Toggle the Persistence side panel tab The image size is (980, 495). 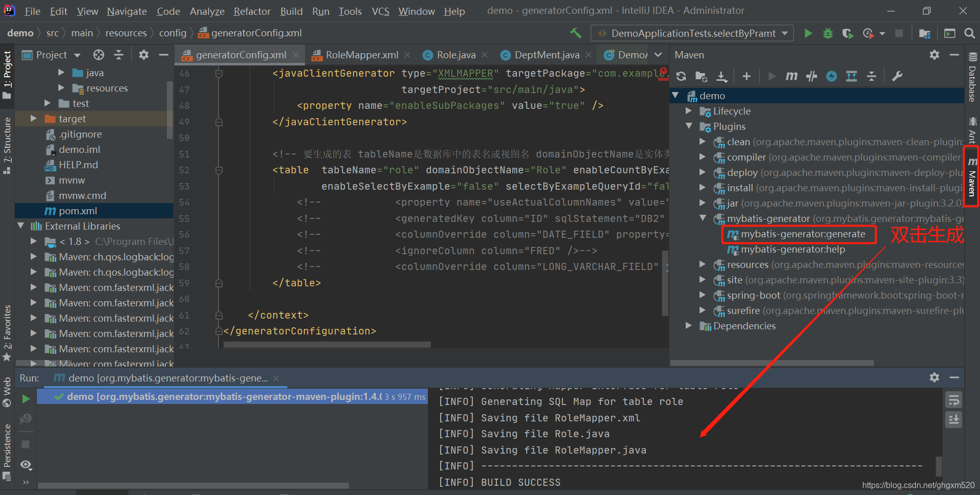7,453
